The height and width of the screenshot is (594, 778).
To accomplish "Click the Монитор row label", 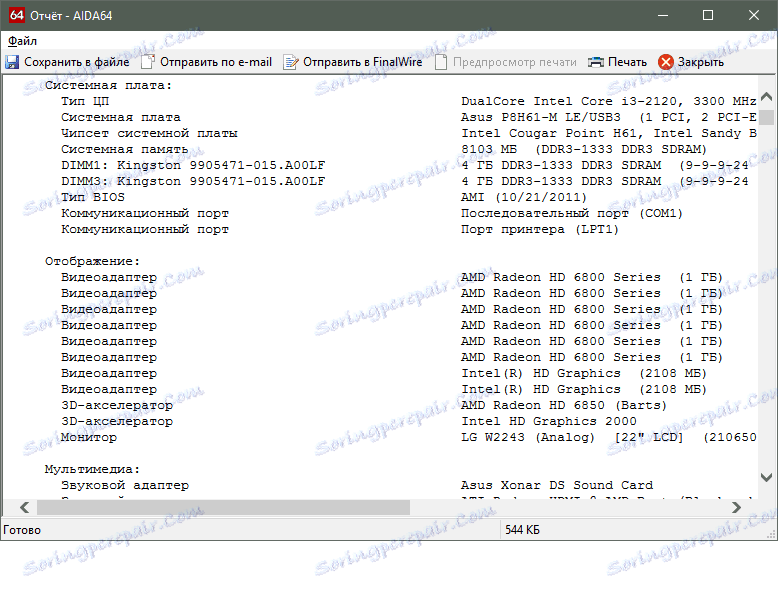I will 89,437.
